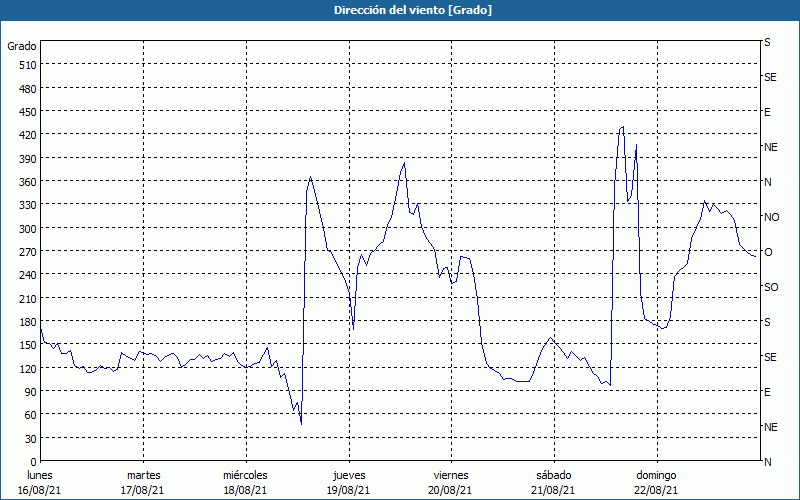Select the 120 value on the degree axis
This screenshot has width=800, height=500.
point(29,368)
